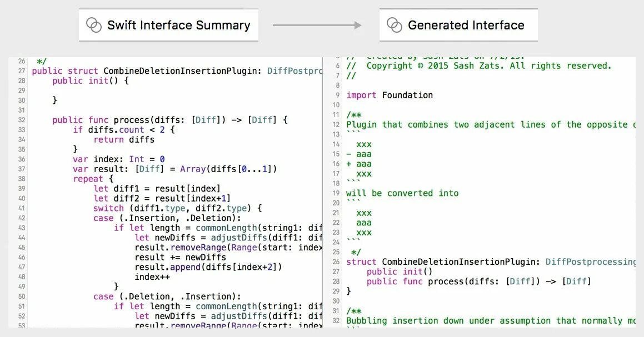Click 'result.append(diffs[index+2])'
The image size is (644, 337).
[x=208, y=267]
